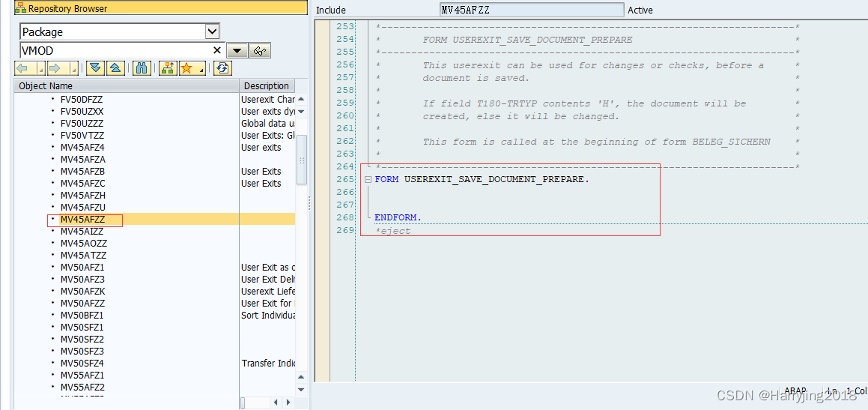
Task: Select MV55AFZ1 in the object tree
Action: click(x=82, y=375)
